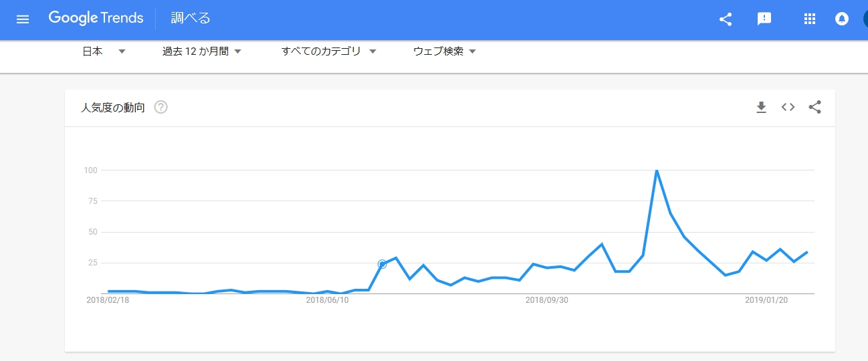
Task: Click the 2019/01/20 axis date label
Action: (766, 300)
